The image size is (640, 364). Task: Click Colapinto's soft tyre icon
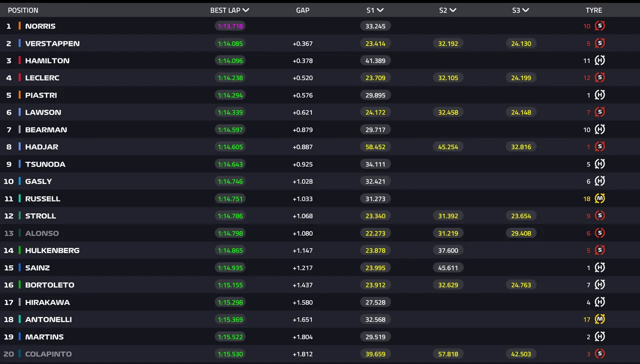(x=599, y=353)
